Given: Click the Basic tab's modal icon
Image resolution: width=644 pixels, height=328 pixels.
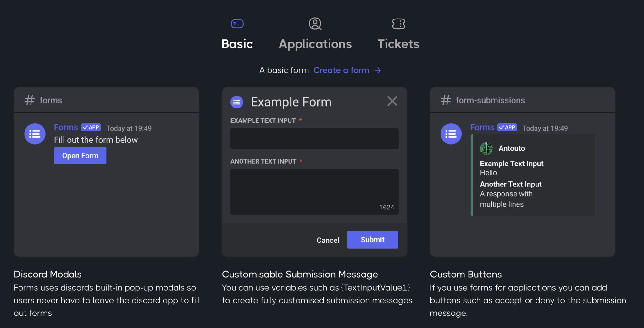Looking at the screenshot, I should [x=237, y=23].
